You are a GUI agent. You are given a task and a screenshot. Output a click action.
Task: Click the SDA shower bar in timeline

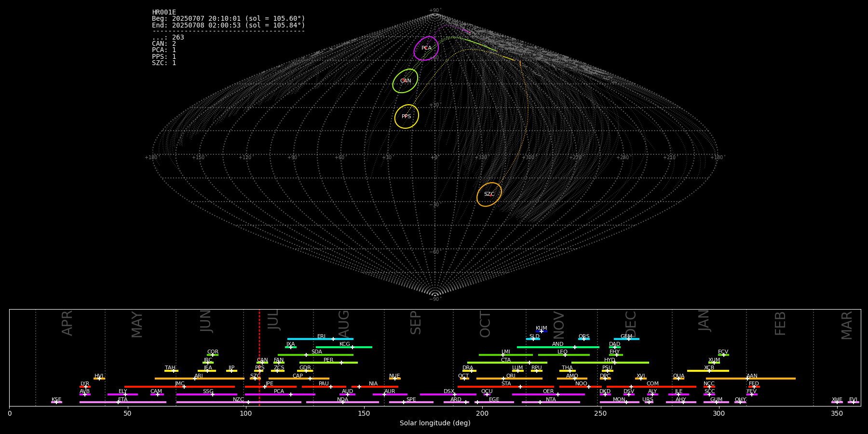[315, 355]
